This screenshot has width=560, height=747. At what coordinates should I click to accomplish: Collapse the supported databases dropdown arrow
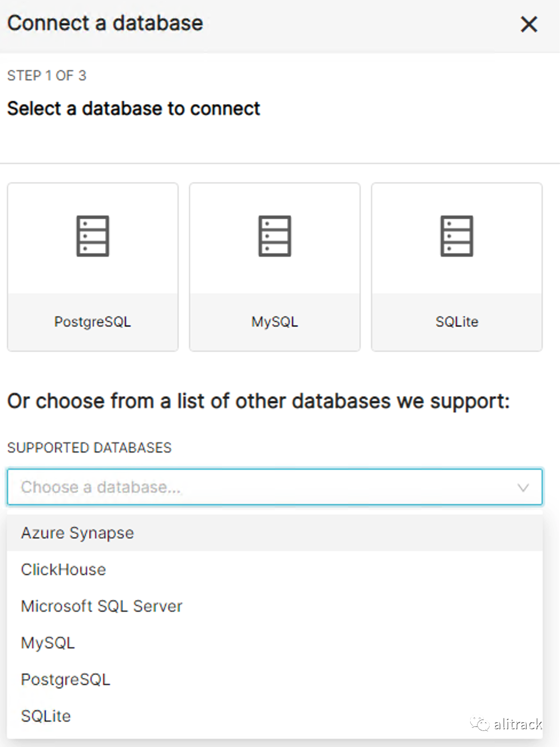pos(523,487)
